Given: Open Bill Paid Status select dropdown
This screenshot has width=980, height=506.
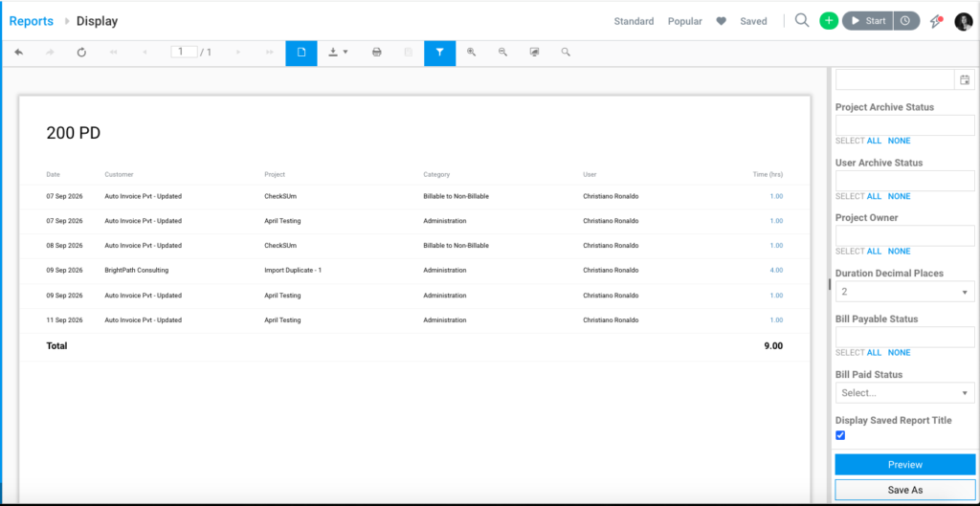Looking at the screenshot, I should click(x=905, y=393).
